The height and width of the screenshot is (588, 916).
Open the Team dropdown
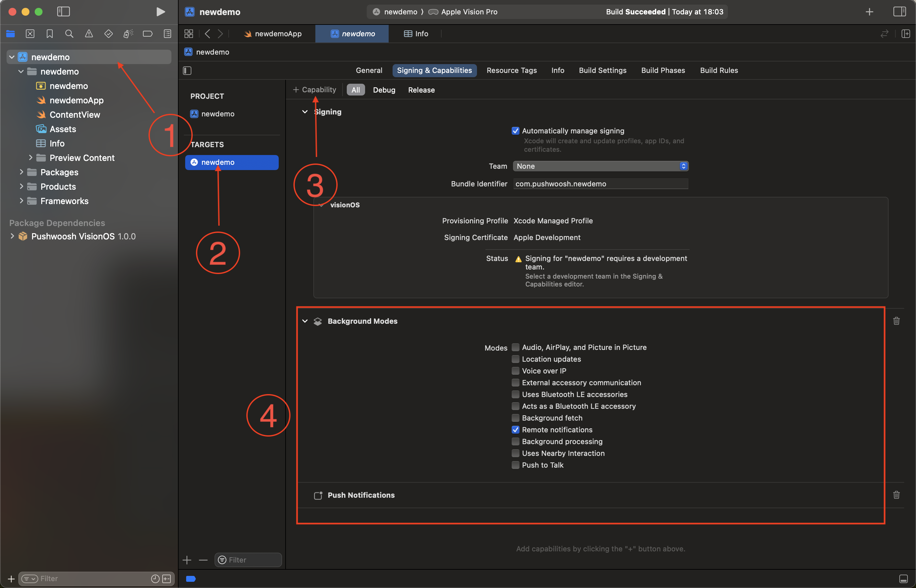(x=601, y=166)
